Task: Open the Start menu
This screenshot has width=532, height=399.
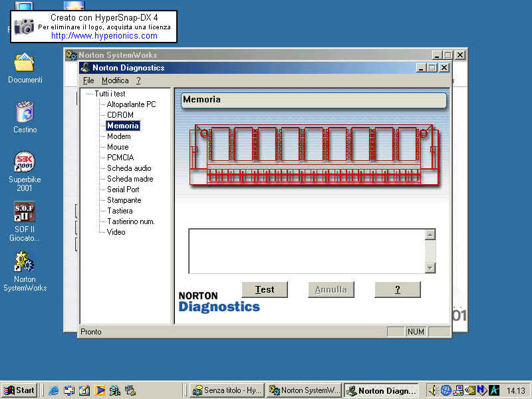Action: [x=19, y=390]
